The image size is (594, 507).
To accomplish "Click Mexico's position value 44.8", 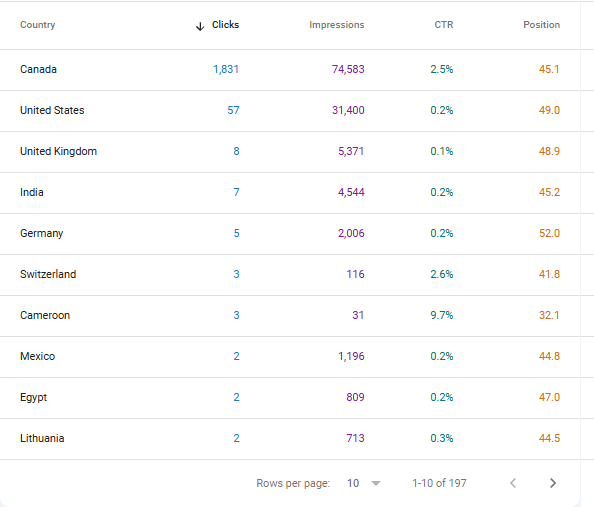I will point(549,356).
